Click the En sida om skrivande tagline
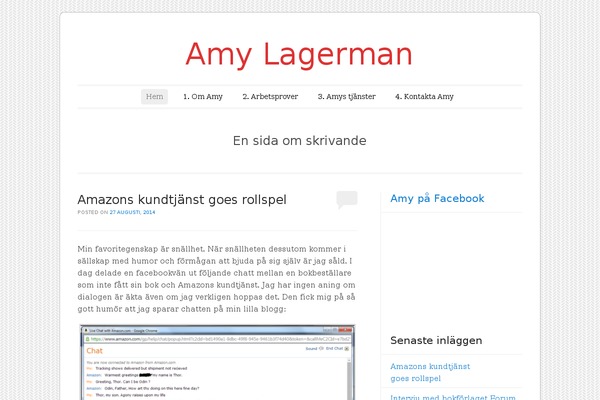 pos(300,140)
